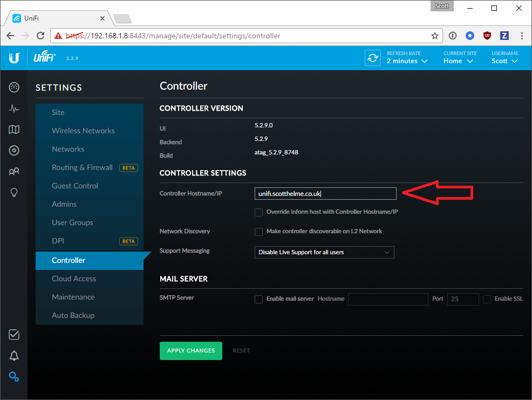Open the Events checkmark icon
The image size is (532, 400).
pyautogui.click(x=13, y=334)
